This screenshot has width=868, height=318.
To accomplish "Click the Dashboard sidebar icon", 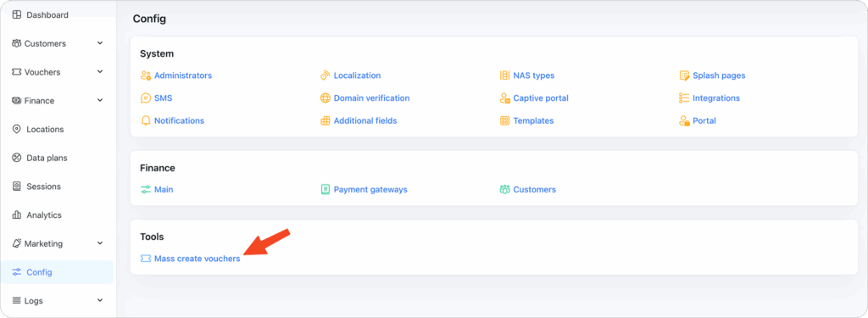I will 17,15.
